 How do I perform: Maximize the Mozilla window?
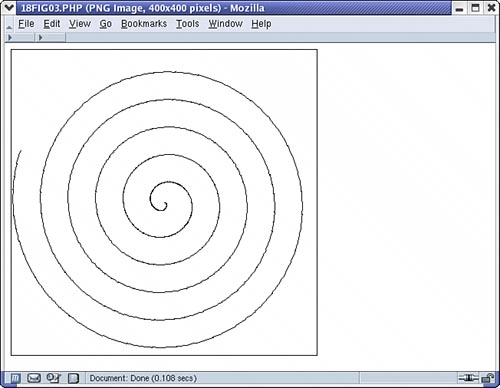pos(475,8)
